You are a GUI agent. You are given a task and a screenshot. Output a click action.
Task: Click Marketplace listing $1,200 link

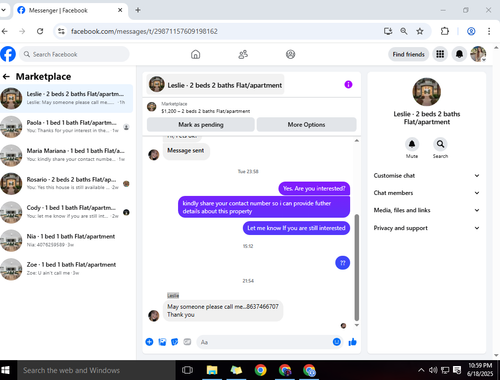pyautogui.click(x=205, y=111)
